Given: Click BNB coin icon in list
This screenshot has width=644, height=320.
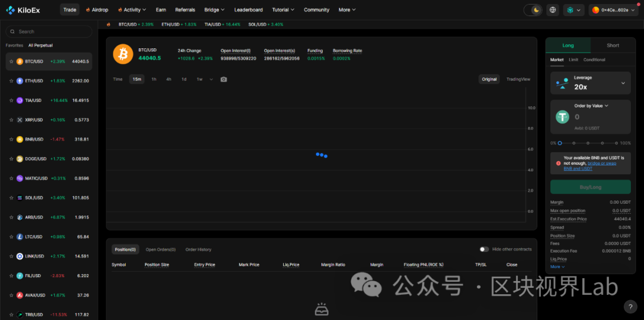Looking at the screenshot, I should click(x=20, y=140).
